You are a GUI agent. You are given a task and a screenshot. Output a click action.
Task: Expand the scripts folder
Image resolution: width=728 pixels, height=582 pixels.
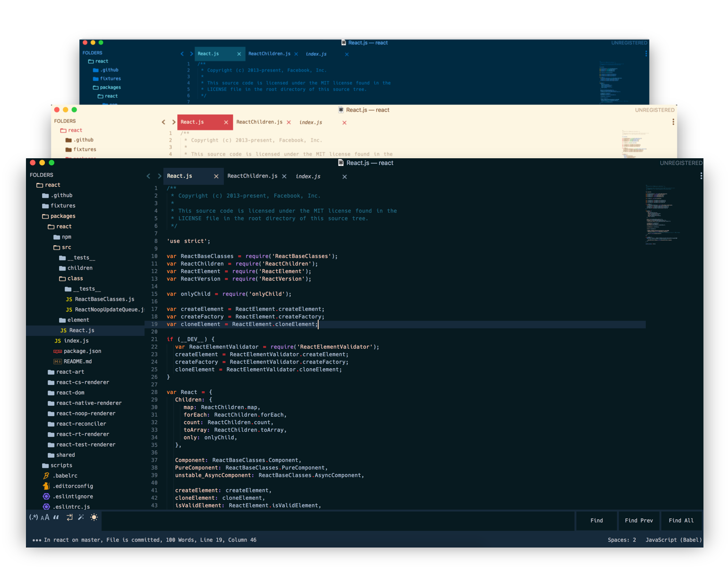click(x=57, y=466)
